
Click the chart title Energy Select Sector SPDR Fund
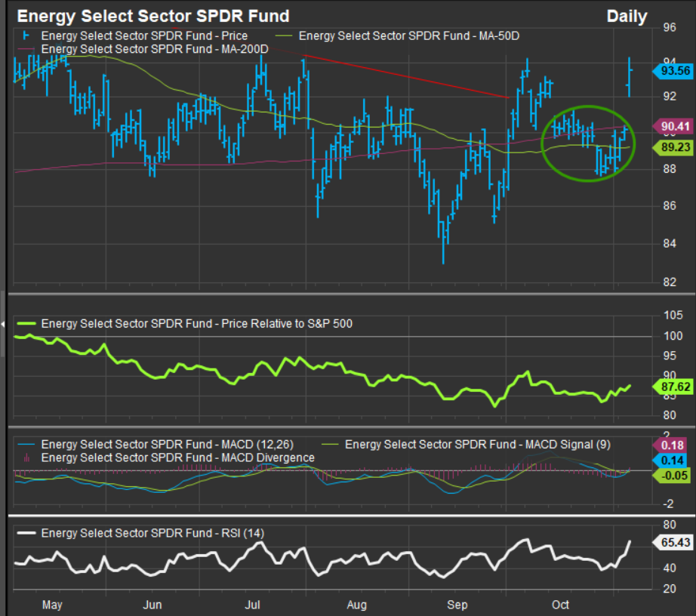coord(153,17)
